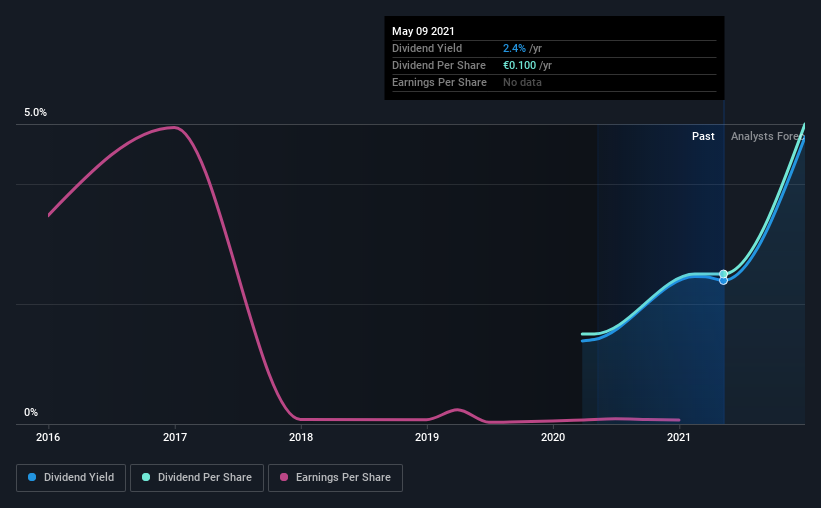Screen dimensions: 821x508
Task: Select the teal Dividend Per Share data point marker
Action: (723, 274)
